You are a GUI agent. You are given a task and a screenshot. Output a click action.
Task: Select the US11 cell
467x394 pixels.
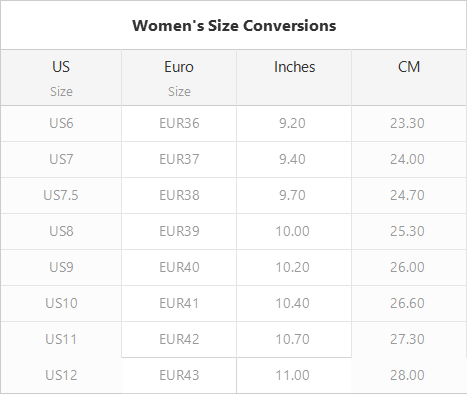click(x=61, y=340)
